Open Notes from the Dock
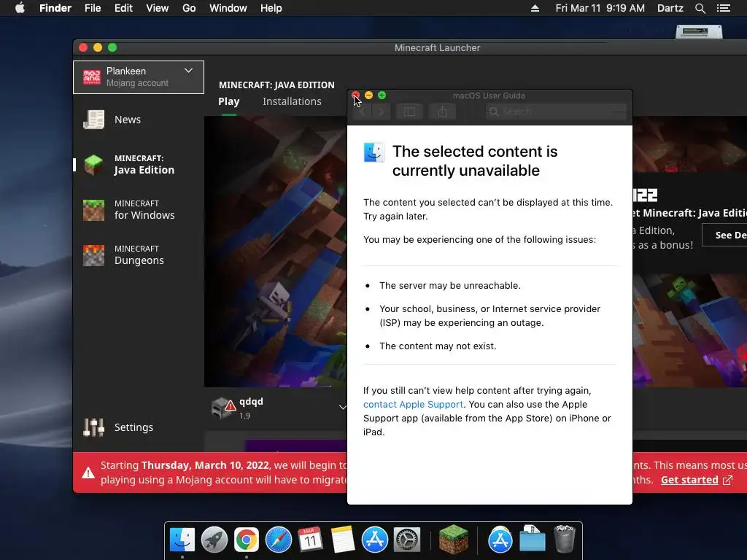 (x=343, y=540)
